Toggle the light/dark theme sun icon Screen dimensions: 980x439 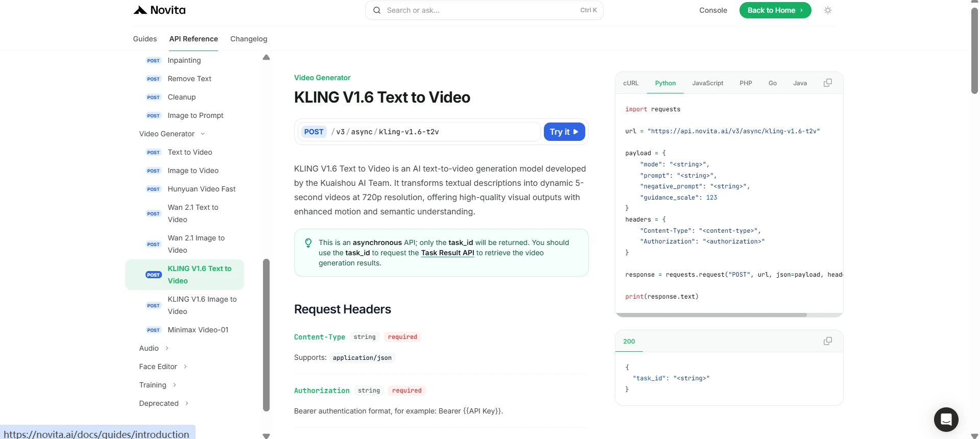pos(828,10)
